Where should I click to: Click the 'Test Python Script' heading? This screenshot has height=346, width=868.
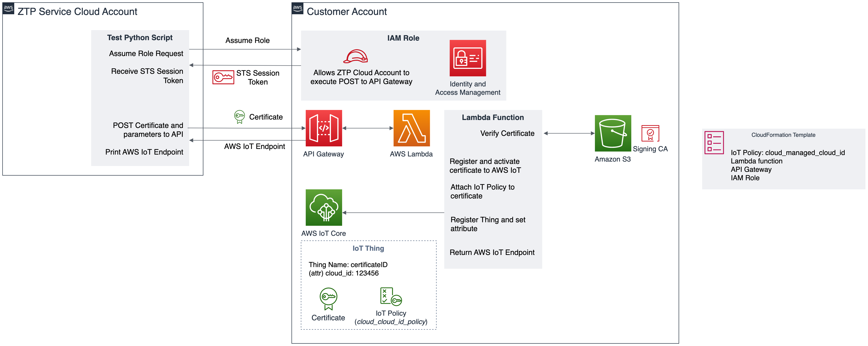tap(139, 37)
